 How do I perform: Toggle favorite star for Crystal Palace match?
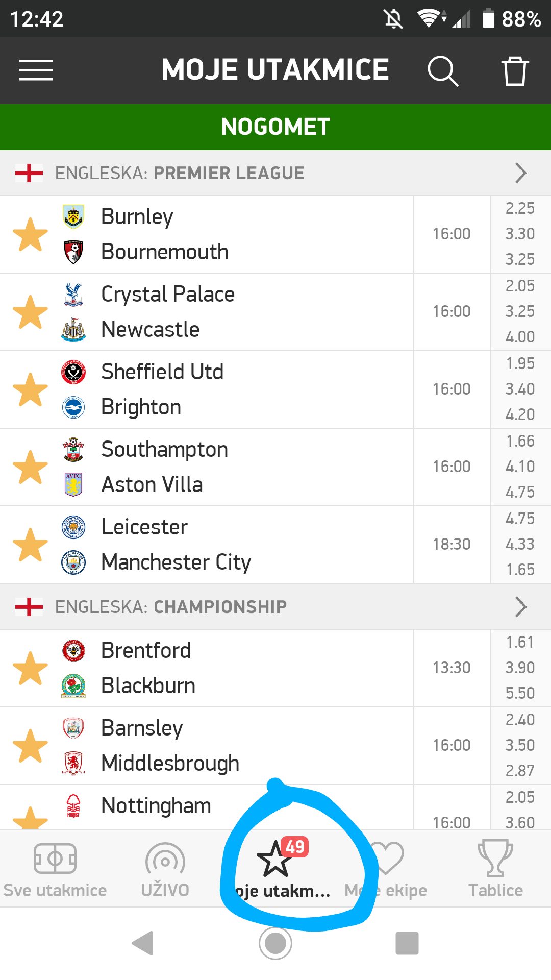point(30,312)
